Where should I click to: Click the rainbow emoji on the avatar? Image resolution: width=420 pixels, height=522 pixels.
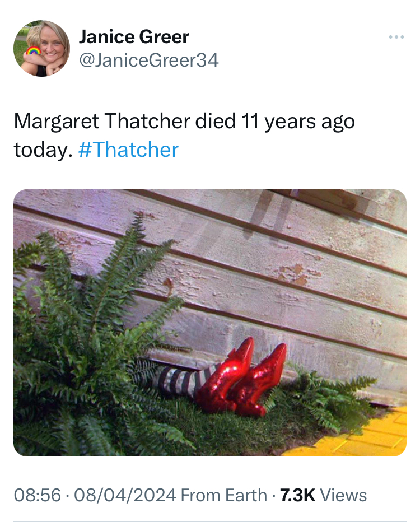click(33, 50)
